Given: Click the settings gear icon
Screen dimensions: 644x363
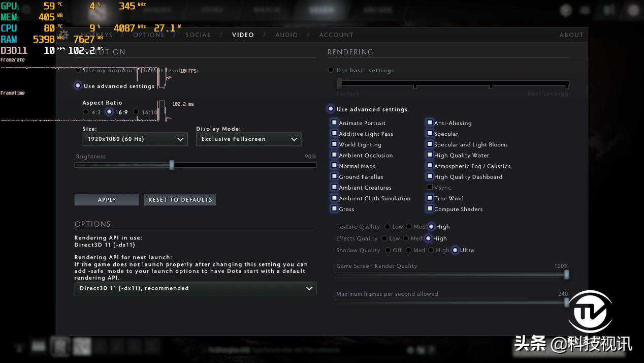Looking at the screenshot, I should point(64,35).
